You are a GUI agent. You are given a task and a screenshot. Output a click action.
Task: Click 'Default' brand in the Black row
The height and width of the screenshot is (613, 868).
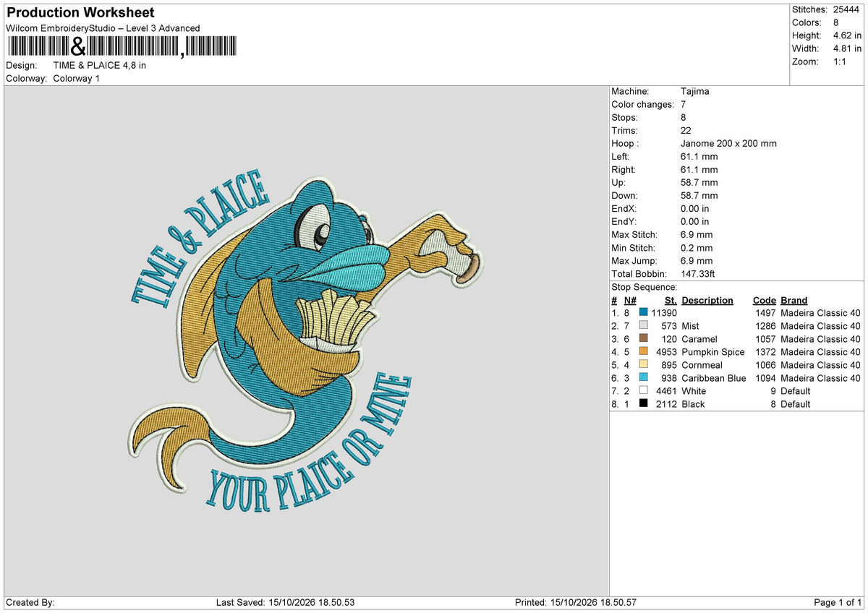[796, 404]
